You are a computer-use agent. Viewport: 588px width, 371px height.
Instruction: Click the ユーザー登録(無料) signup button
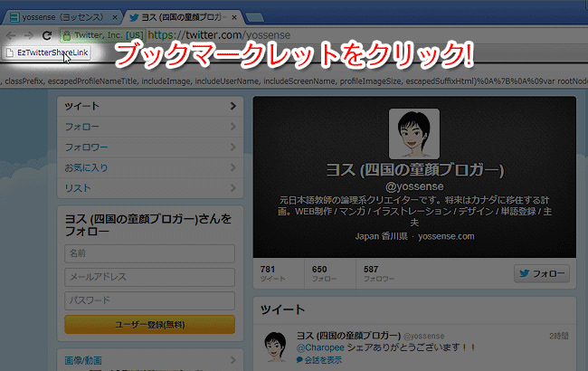(149, 325)
